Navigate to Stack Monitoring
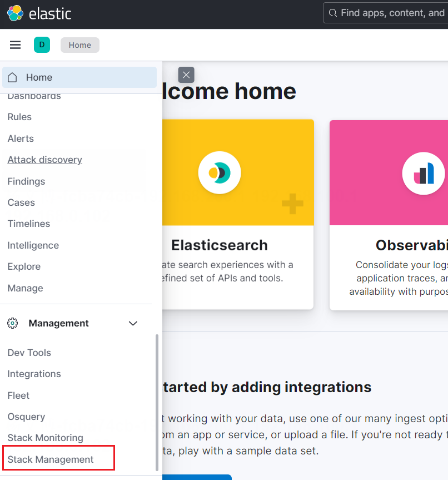Viewport: 448px width, 480px height. [45, 438]
